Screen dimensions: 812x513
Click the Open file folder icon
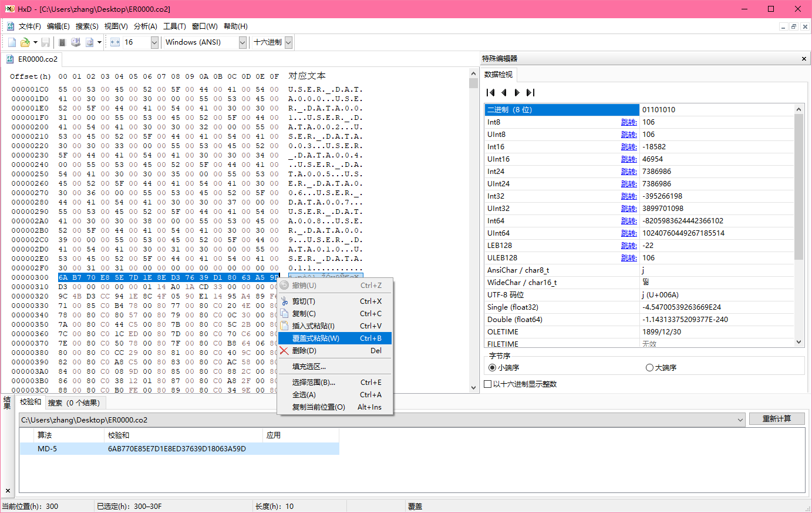pyautogui.click(x=25, y=42)
